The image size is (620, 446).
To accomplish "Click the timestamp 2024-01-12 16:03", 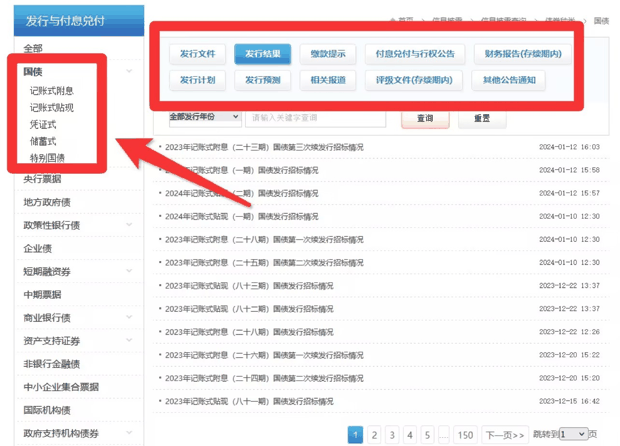I will pyautogui.click(x=569, y=147).
